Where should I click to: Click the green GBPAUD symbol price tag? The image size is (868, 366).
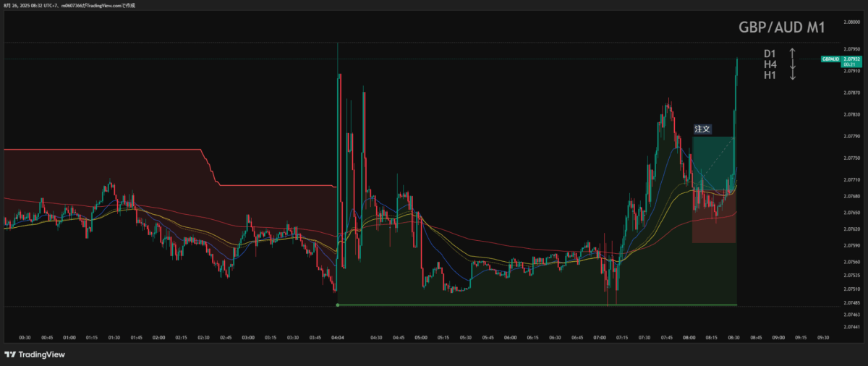point(830,59)
